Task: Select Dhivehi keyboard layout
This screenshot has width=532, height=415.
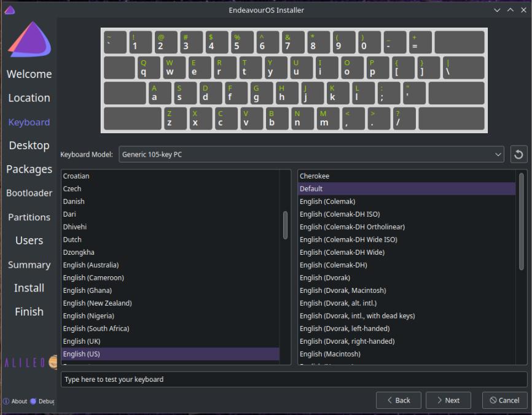Action: tap(170, 227)
